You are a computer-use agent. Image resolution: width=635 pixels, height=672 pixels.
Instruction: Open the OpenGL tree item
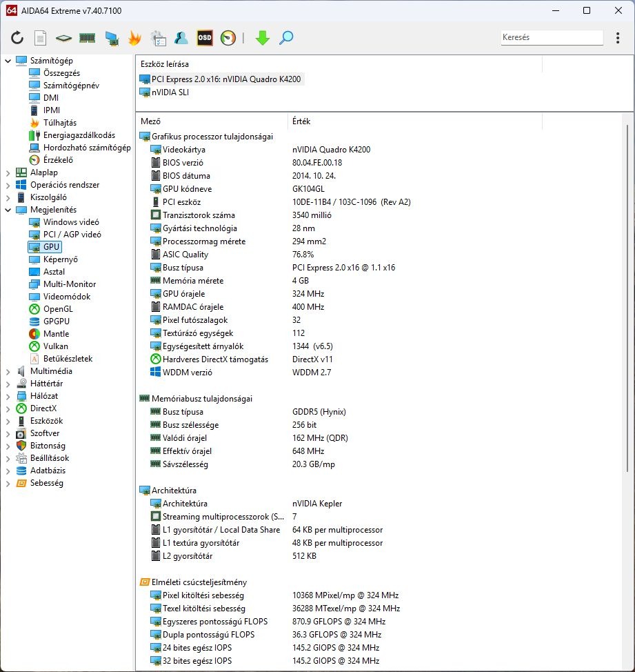[x=58, y=309]
